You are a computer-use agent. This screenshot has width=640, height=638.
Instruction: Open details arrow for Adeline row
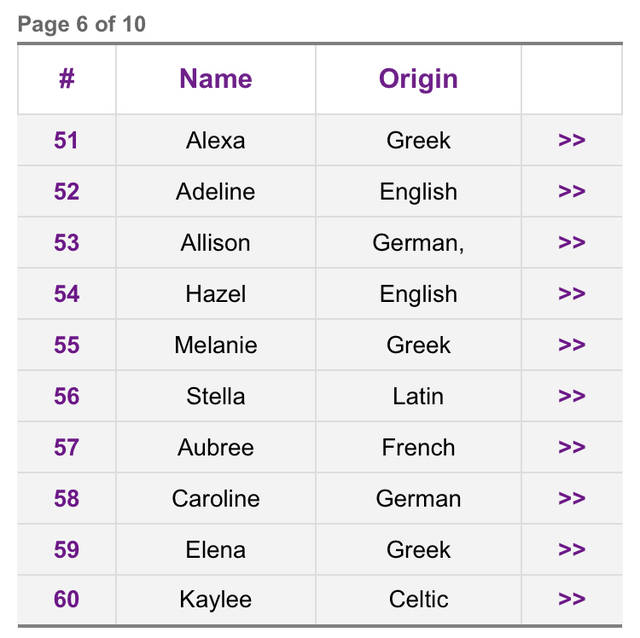point(571,191)
